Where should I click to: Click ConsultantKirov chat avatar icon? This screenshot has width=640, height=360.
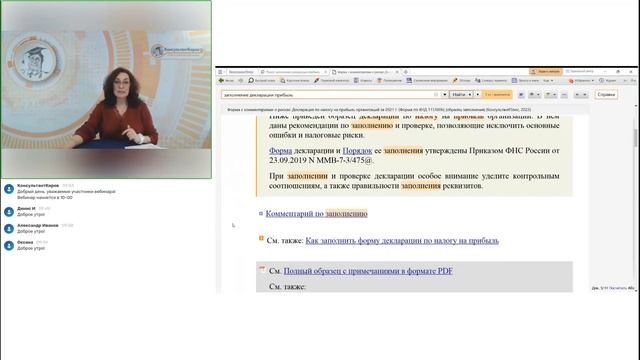pos(9,189)
